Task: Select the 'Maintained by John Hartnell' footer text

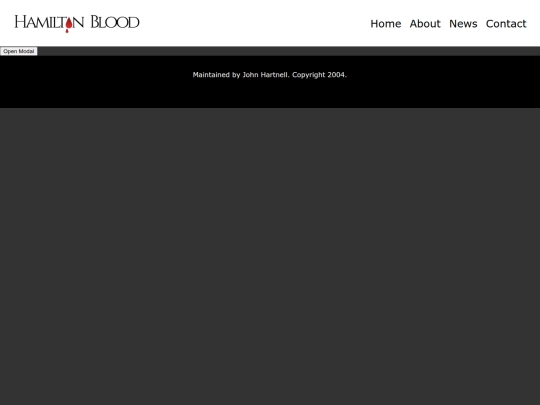Action: tap(240, 75)
